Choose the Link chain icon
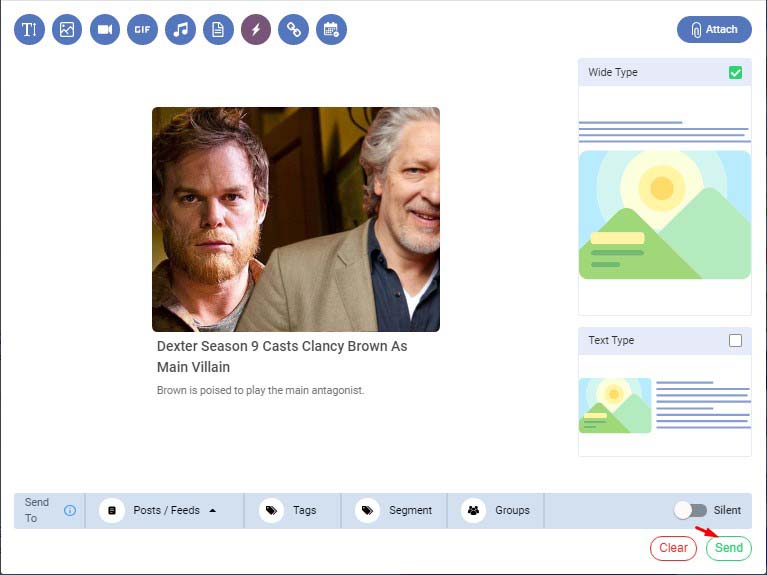The width and height of the screenshot is (767, 575). click(293, 30)
